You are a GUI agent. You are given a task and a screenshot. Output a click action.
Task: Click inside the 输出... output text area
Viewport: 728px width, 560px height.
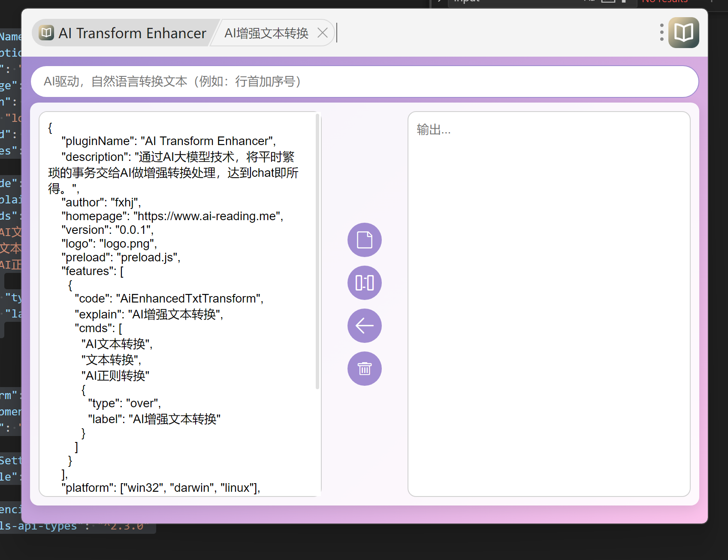pyautogui.click(x=549, y=304)
